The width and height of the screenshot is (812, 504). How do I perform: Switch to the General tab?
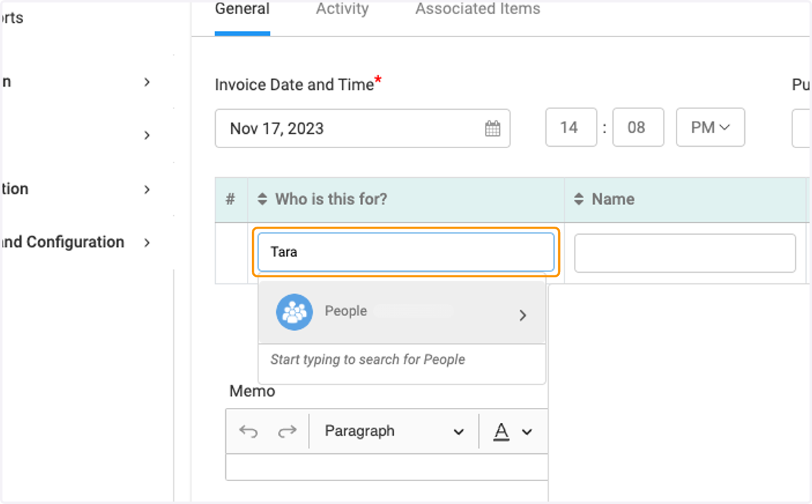[242, 9]
